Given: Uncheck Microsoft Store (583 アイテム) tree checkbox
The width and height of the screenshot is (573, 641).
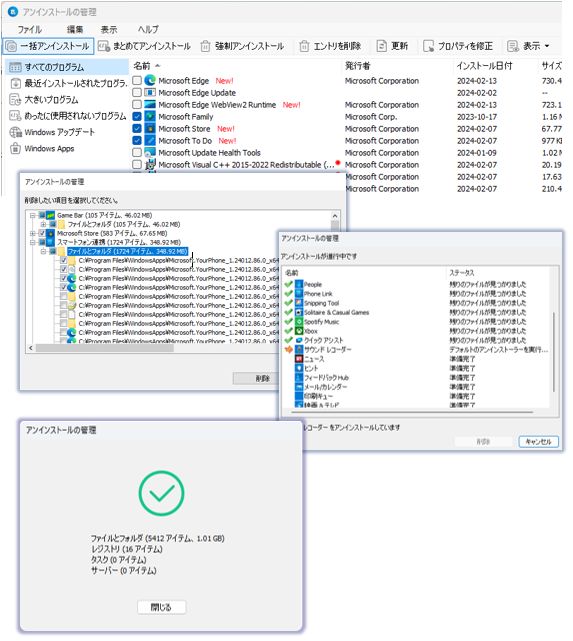Looking at the screenshot, I should point(42,233).
